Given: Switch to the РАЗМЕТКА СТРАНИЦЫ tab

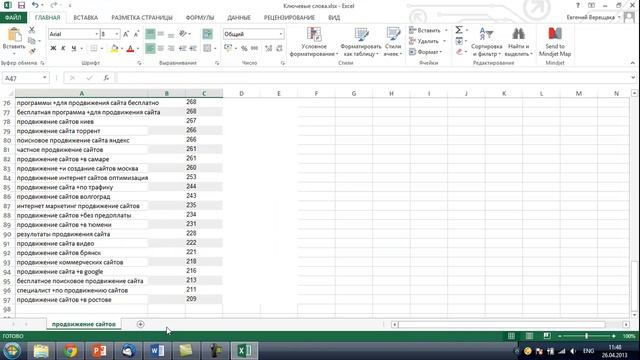Looking at the screenshot, I should [x=142, y=18].
